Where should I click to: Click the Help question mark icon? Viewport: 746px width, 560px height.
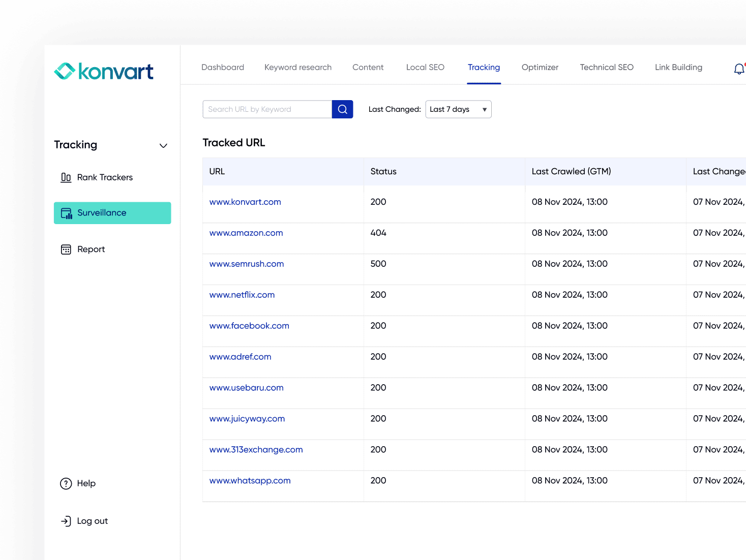66,484
